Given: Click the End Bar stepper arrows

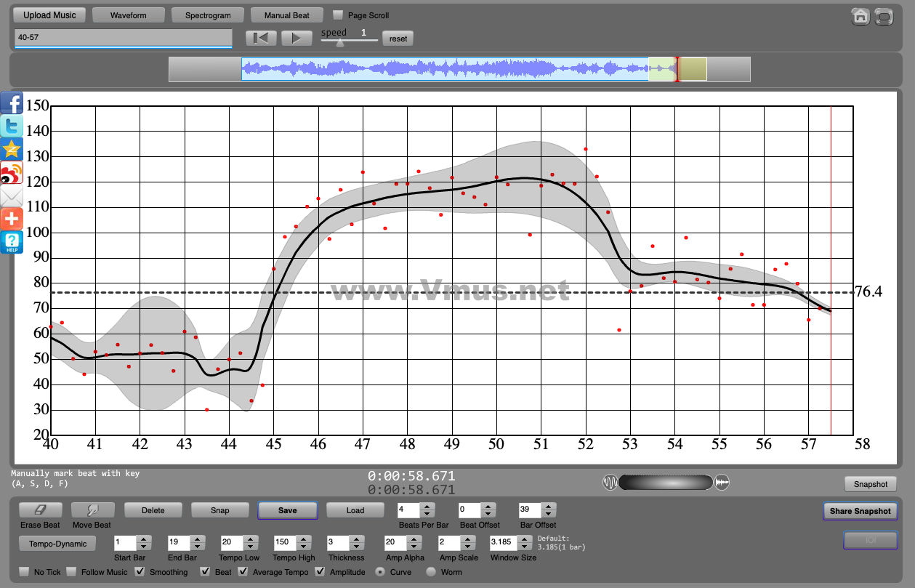Looking at the screenshot, I should [x=196, y=543].
